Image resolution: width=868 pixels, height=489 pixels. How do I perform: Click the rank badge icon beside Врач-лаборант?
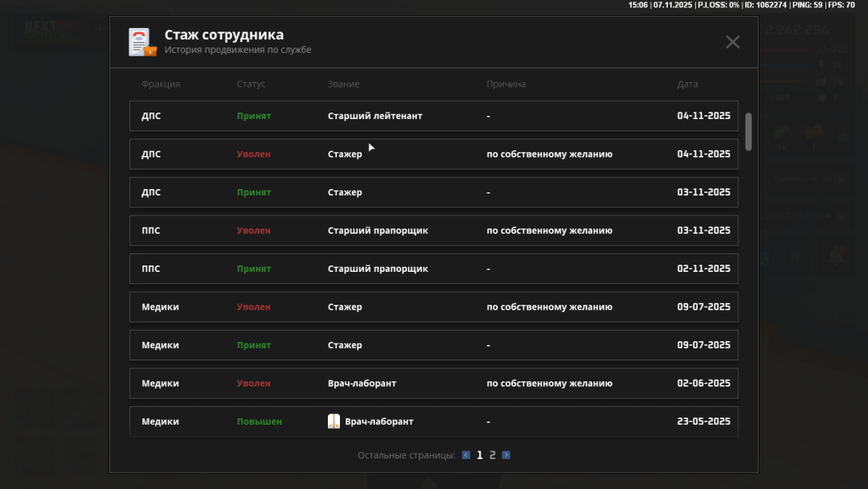point(334,421)
